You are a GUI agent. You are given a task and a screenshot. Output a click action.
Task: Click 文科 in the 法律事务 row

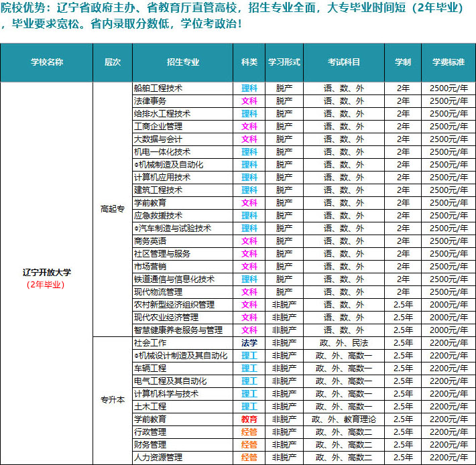pos(249,101)
